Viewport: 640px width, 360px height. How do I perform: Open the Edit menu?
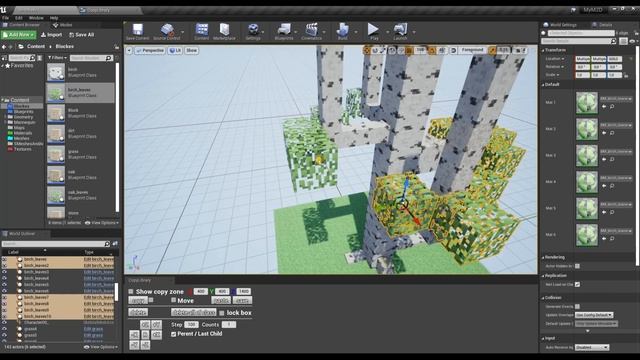[x=19, y=18]
